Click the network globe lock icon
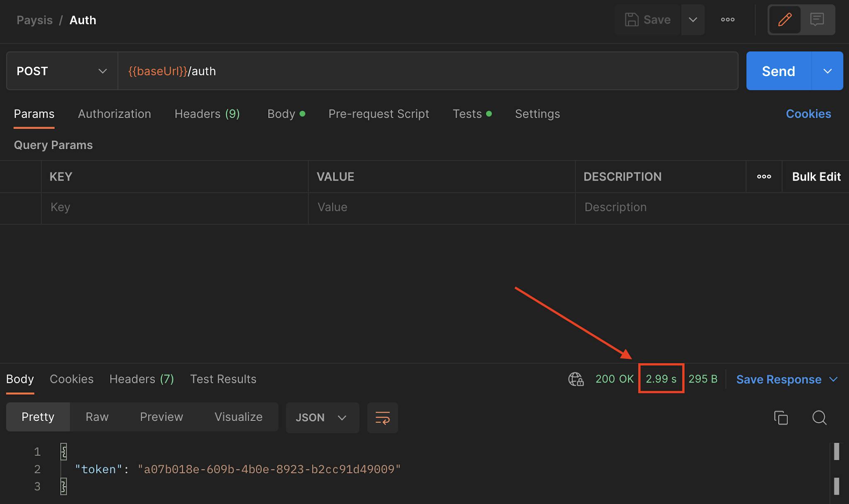This screenshot has width=849, height=504. point(576,379)
